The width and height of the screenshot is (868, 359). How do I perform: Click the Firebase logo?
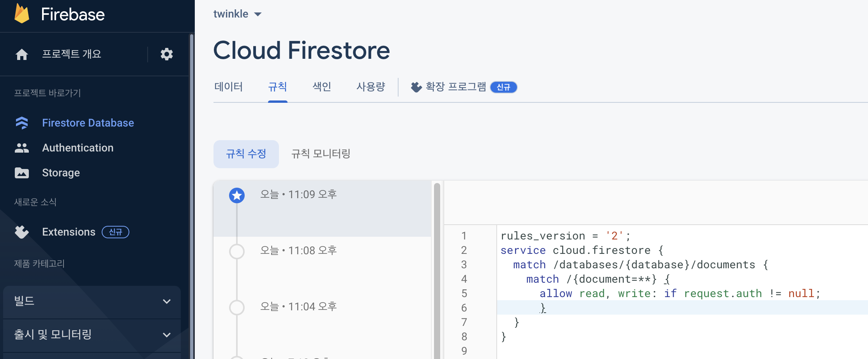click(58, 14)
